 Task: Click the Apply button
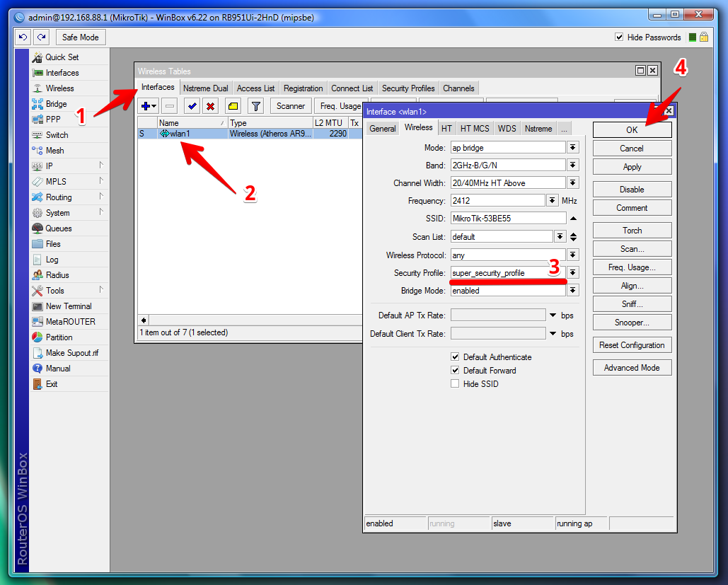632,167
